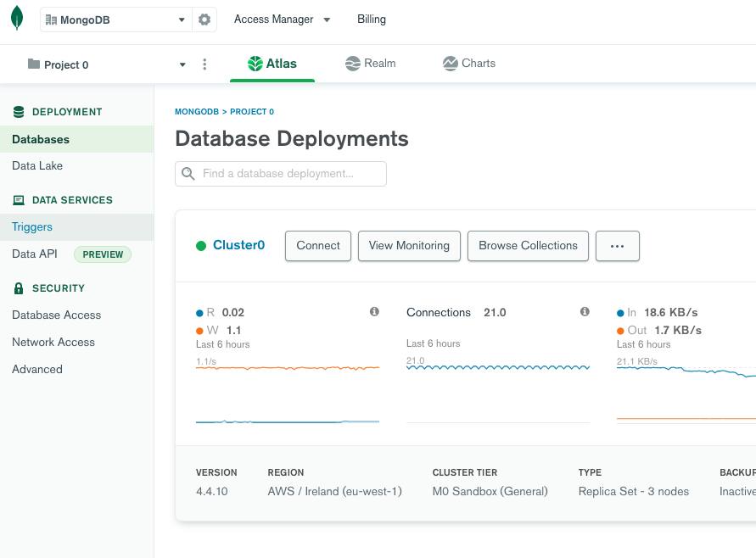Click the Connections value 21.0

pyautogui.click(x=495, y=313)
